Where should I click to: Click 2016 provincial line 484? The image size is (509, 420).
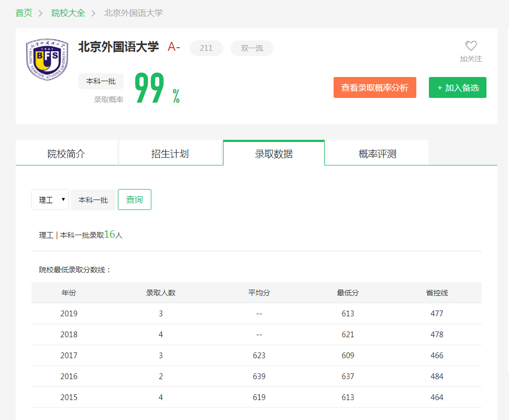437,376
